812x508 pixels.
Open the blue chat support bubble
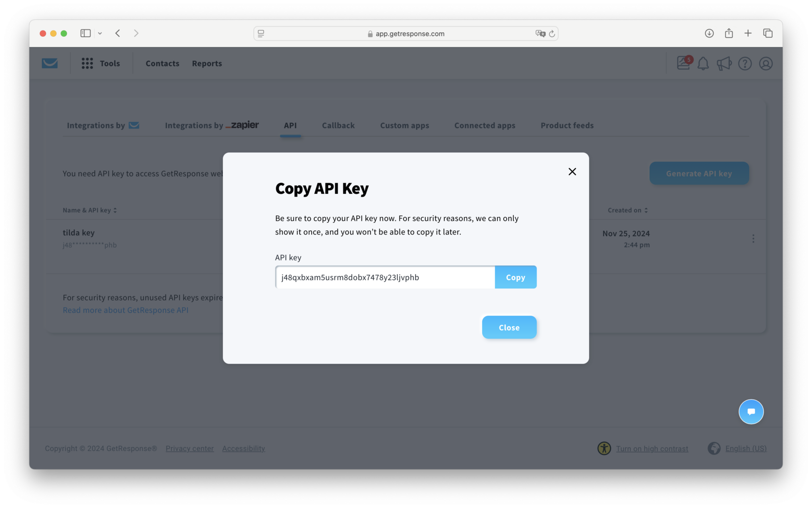751,411
